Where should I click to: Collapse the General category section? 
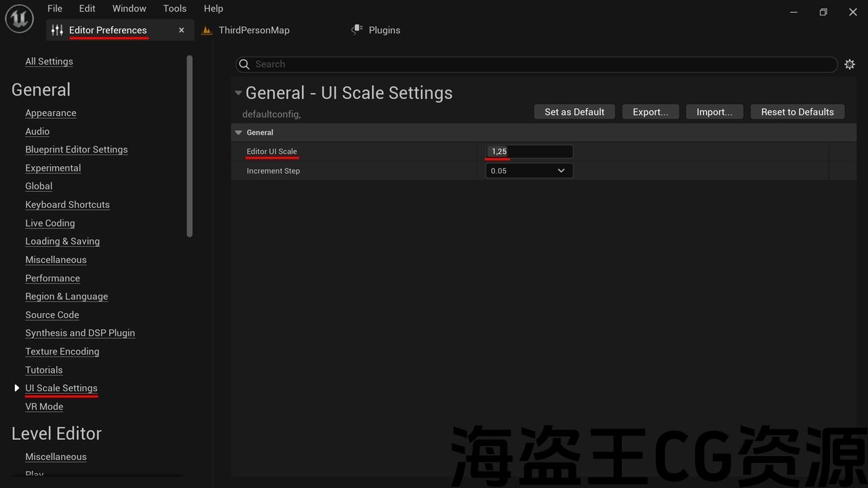point(238,133)
